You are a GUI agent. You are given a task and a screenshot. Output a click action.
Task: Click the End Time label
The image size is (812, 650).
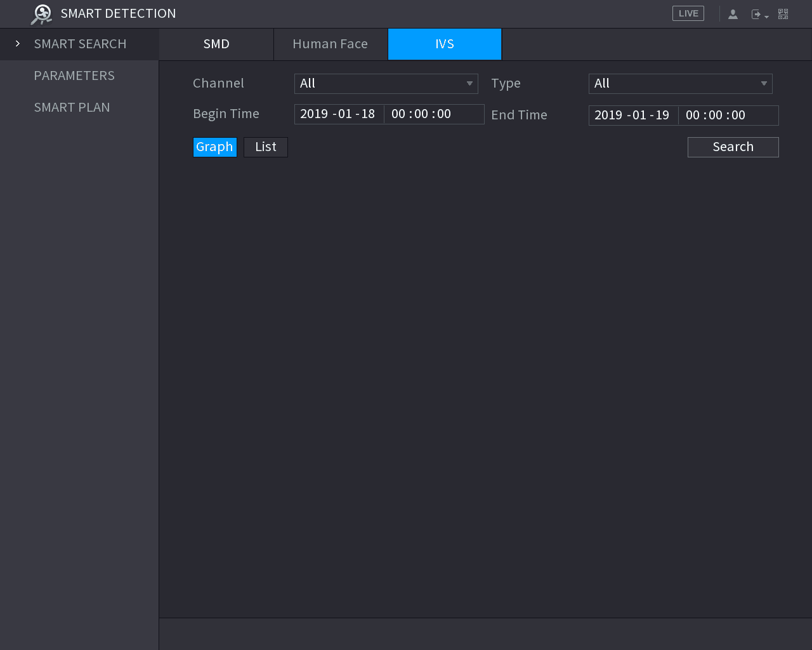tap(519, 115)
